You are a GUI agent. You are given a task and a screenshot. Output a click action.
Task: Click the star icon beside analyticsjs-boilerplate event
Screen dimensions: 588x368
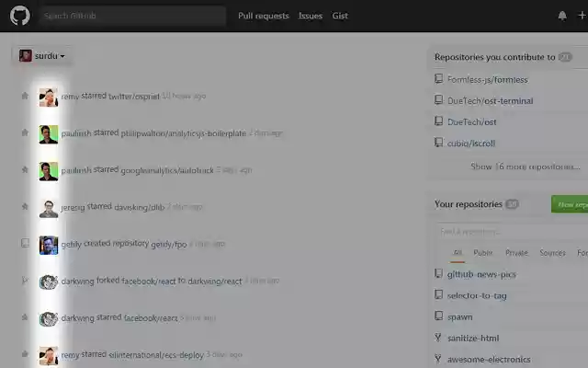(x=25, y=132)
